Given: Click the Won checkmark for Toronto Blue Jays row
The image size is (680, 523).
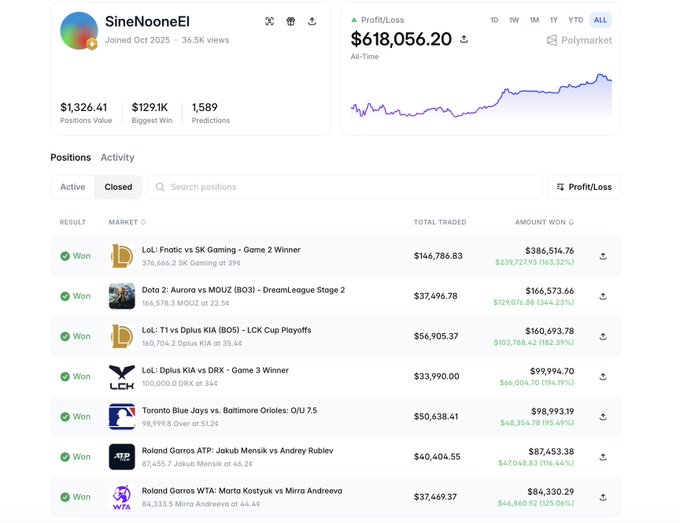Looking at the screenshot, I should tap(65, 417).
